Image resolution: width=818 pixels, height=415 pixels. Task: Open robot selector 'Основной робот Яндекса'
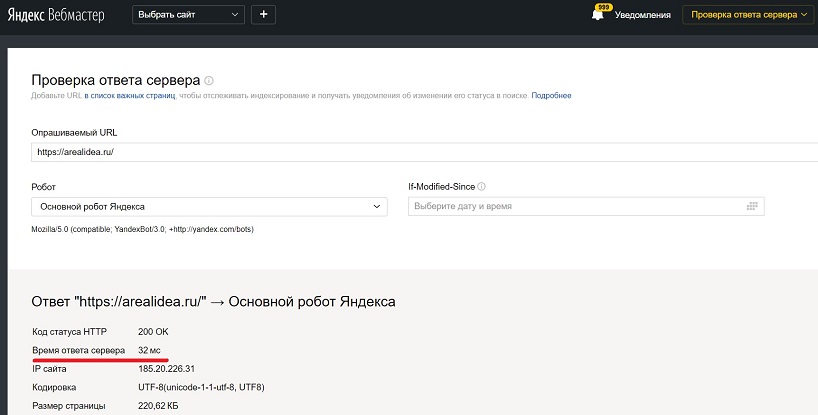pos(209,206)
